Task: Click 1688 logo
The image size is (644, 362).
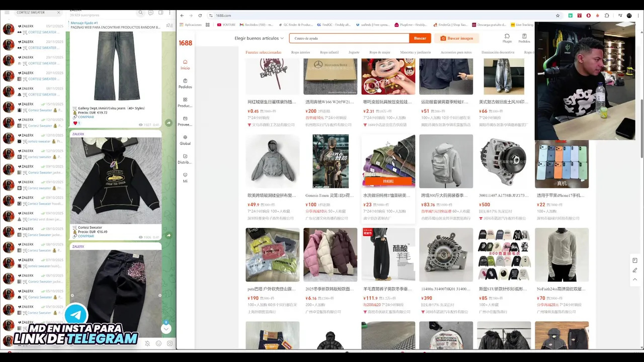Action: click(x=185, y=43)
